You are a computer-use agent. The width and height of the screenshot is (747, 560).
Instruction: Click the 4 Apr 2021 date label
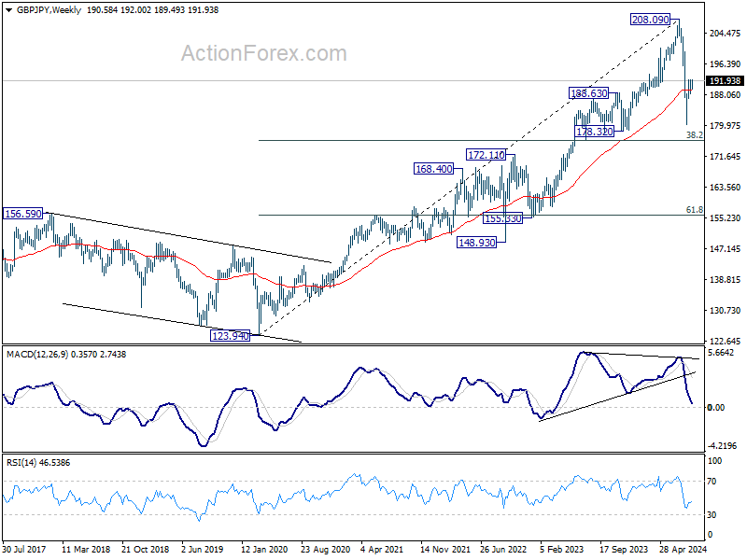pyautogui.click(x=382, y=549)
